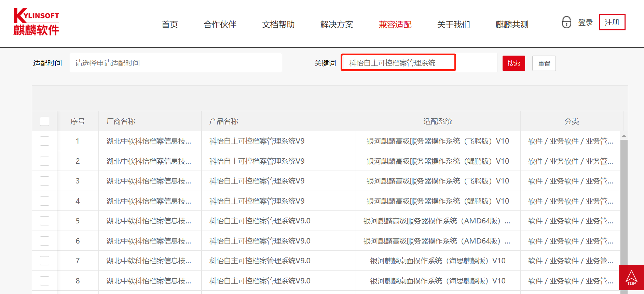Check the checkbox for row 3
644x294 pixels.
click(x=45, y=181)
